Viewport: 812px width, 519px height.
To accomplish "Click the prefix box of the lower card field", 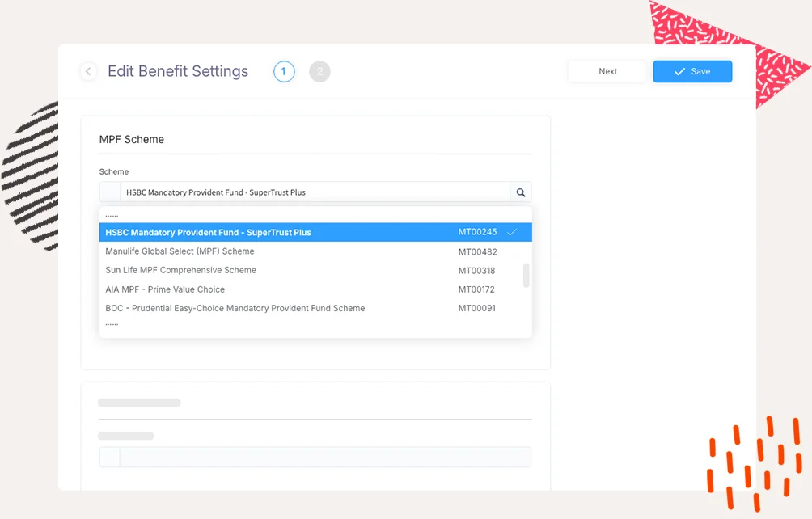I will pos(109,458).
